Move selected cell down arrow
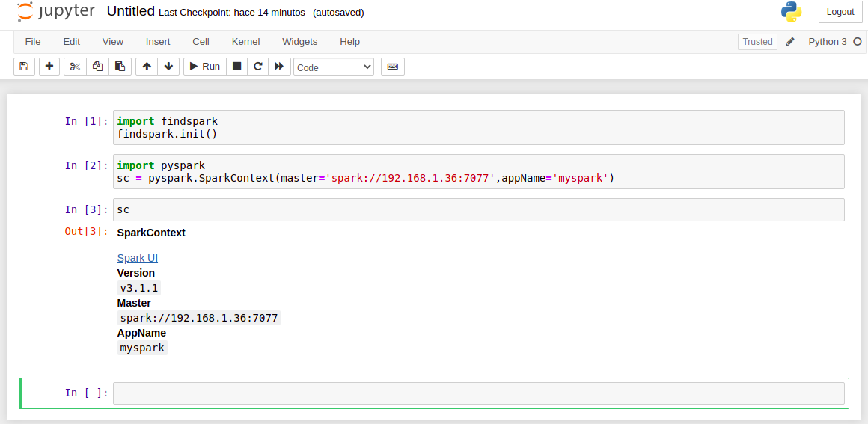 tap(168, 67)
